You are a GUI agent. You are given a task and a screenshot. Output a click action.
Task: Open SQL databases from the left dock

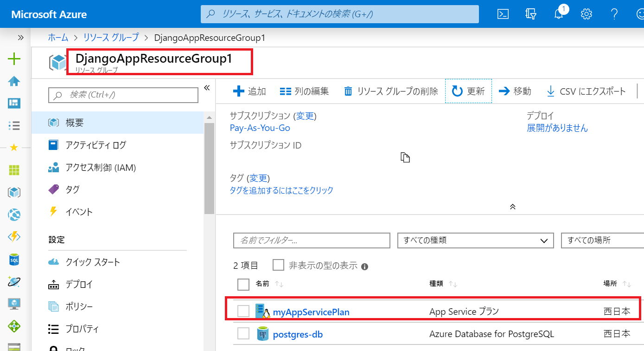pyautogui.click(x=14, y=260)
